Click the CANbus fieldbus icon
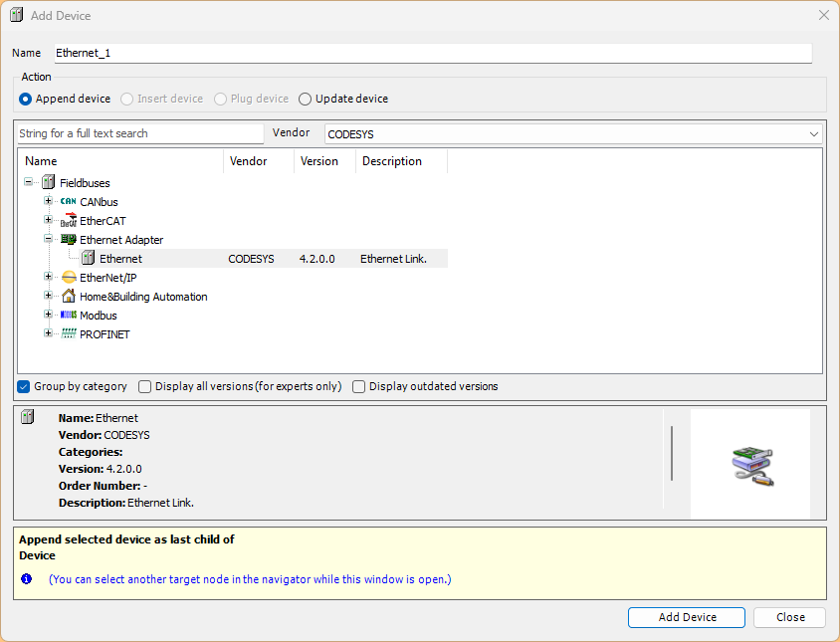Image resolution: width=840 pixels, height=642 pixels. click(68, 202)
